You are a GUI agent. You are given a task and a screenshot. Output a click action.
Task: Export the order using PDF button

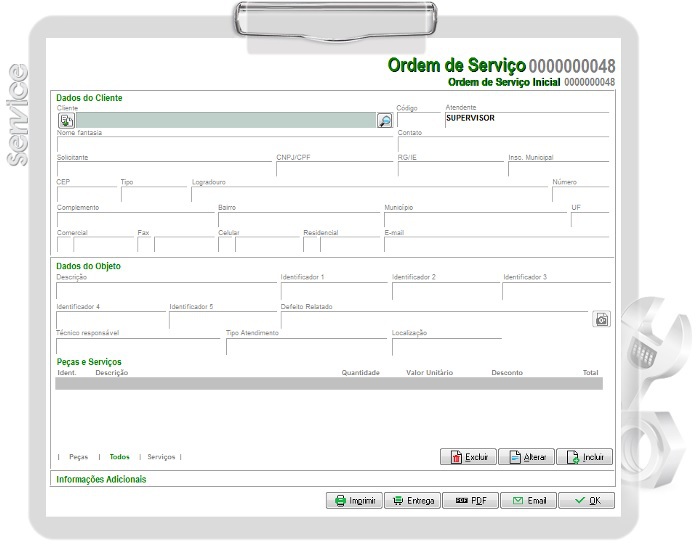(470, 501)
